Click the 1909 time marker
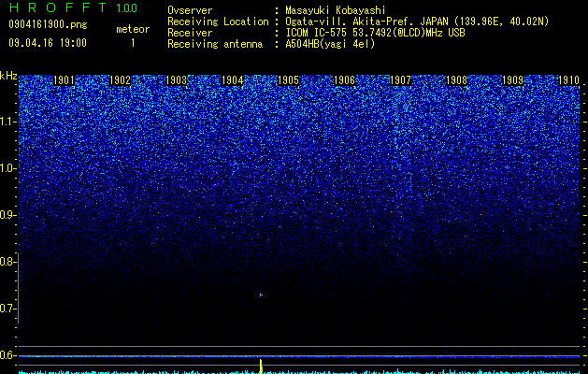 point(512,80)
